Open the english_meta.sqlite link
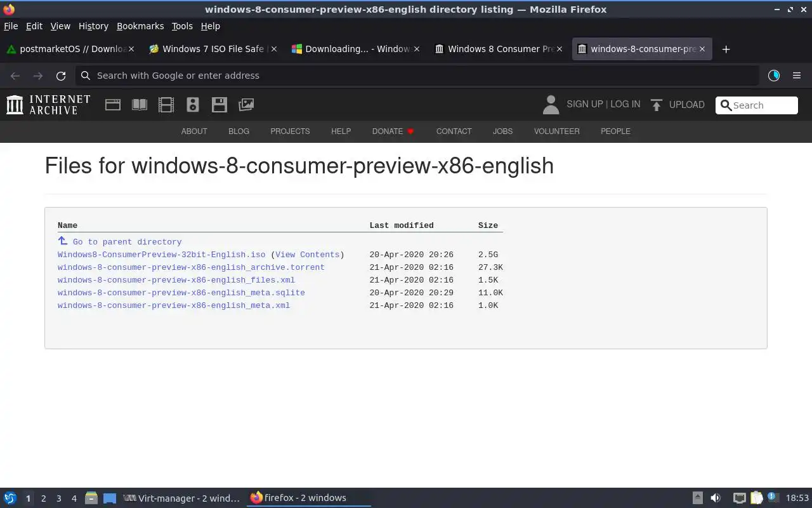The height and width of the screenshot is (508, 812). click(181, 293)
